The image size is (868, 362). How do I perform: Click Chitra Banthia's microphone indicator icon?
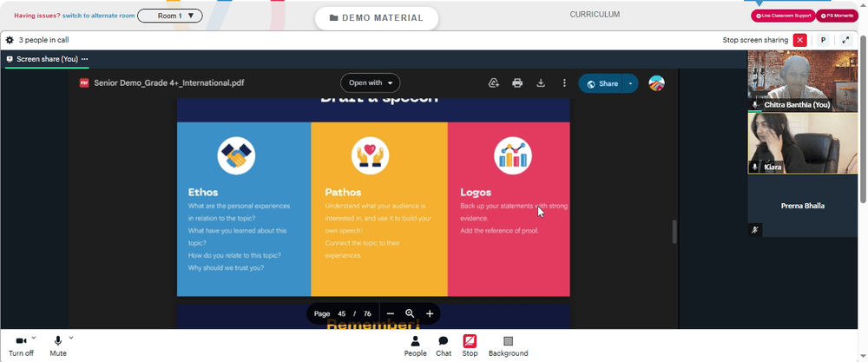click(x=755, y=105)
